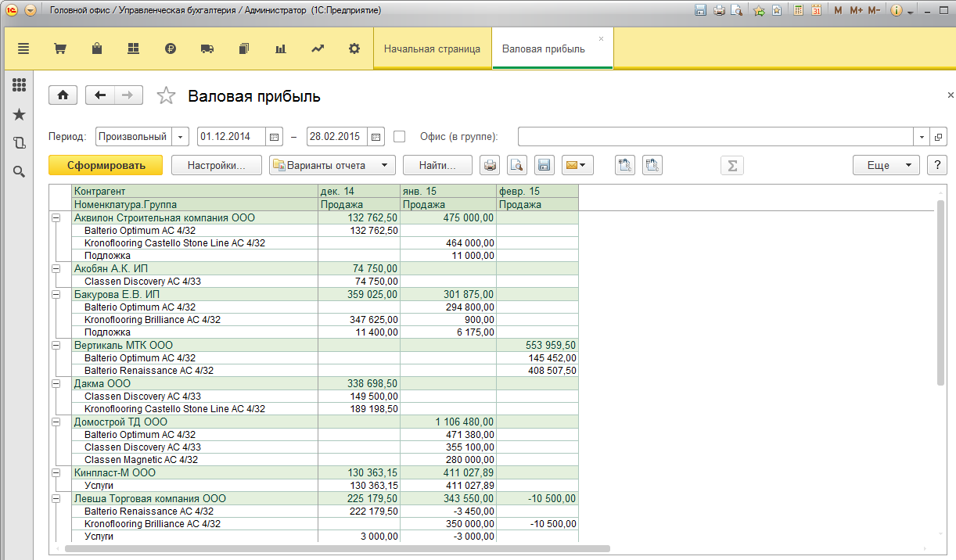Click the M- memory subtract button
Image resolution: width=956 pixels, height=560 pixels.
874,11
